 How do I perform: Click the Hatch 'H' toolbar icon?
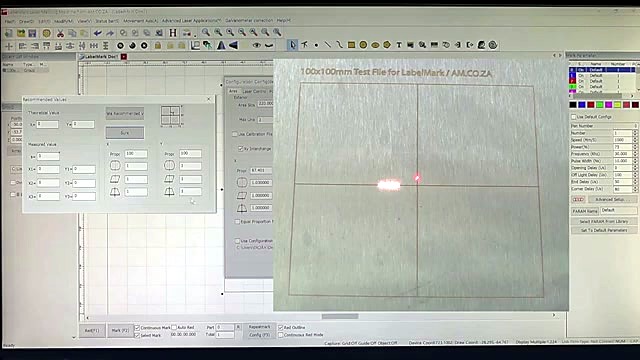(x=173, y=33)
